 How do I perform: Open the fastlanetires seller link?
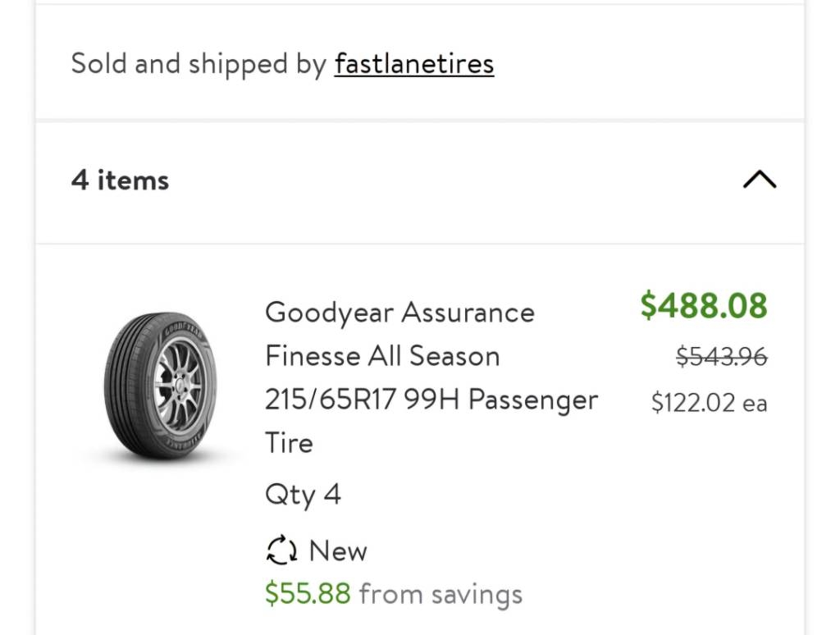pyautogui.click(x=414, y=64)
